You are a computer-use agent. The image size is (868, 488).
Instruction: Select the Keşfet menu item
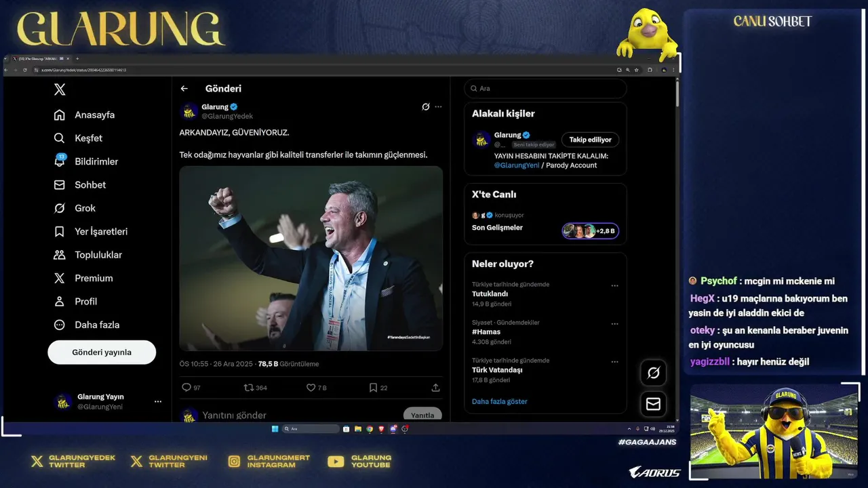click(78, 138)
